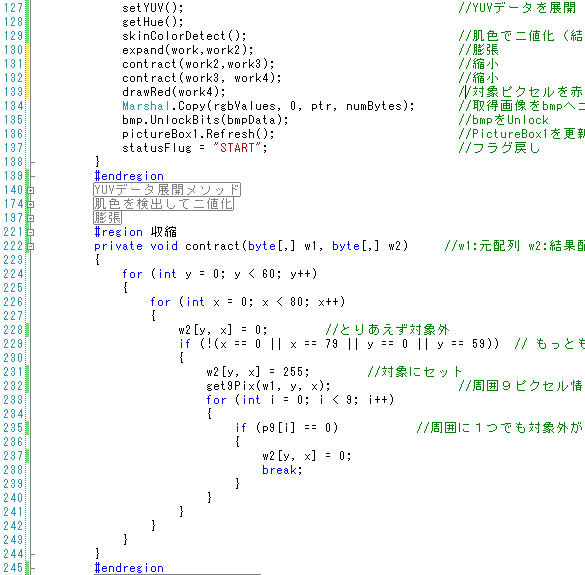Image resolution: width=585 pixels, height=575 pixels.
Task: Expand the collapsed 肌色を検出して二値化 region
Action: 31,204
